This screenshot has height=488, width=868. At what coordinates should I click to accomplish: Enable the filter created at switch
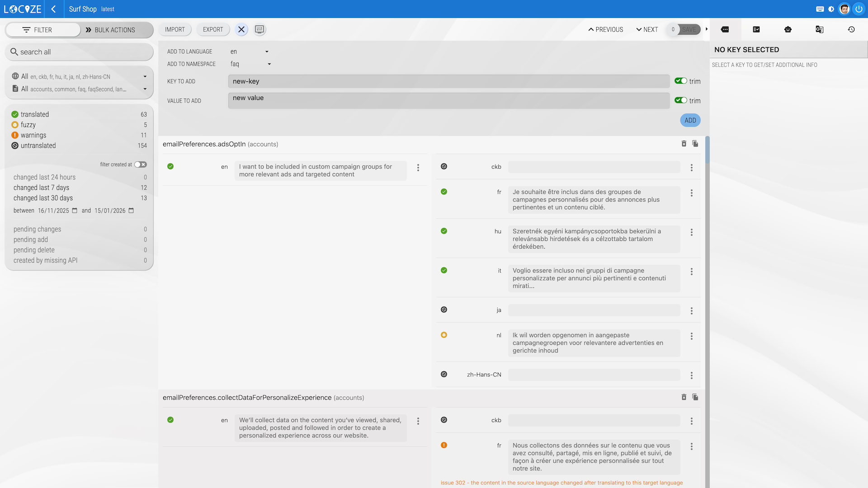point(140,164)
